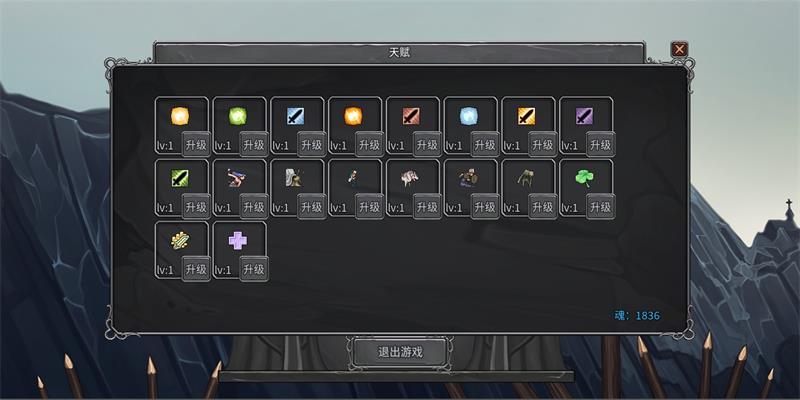Click 升级 under the second orange orb talent

click(x=369, y=144)
